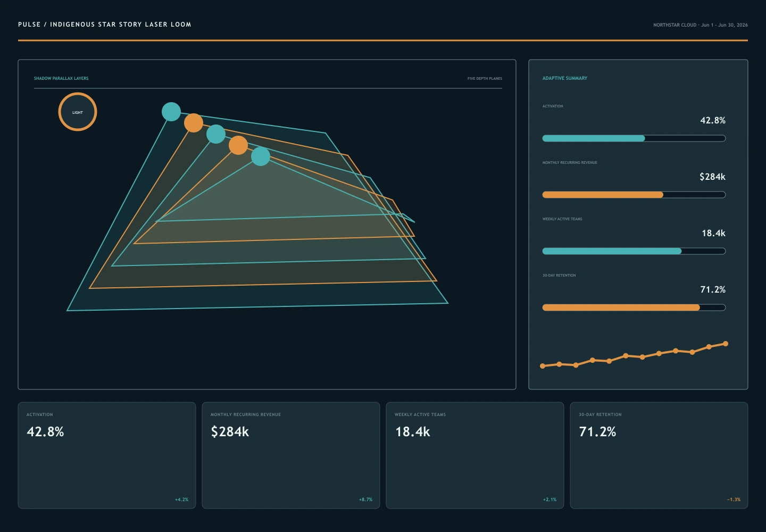Click the 30-Day Retention progress bar
The width and height of the screenshot is (766, 532).
click(634, 307)
